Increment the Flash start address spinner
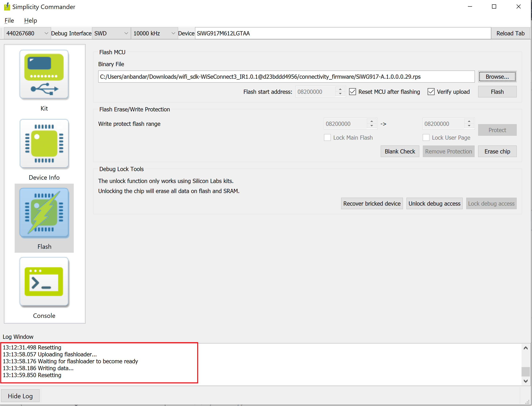The width and height of the screenshot is (532, 406). pos(340,89)
